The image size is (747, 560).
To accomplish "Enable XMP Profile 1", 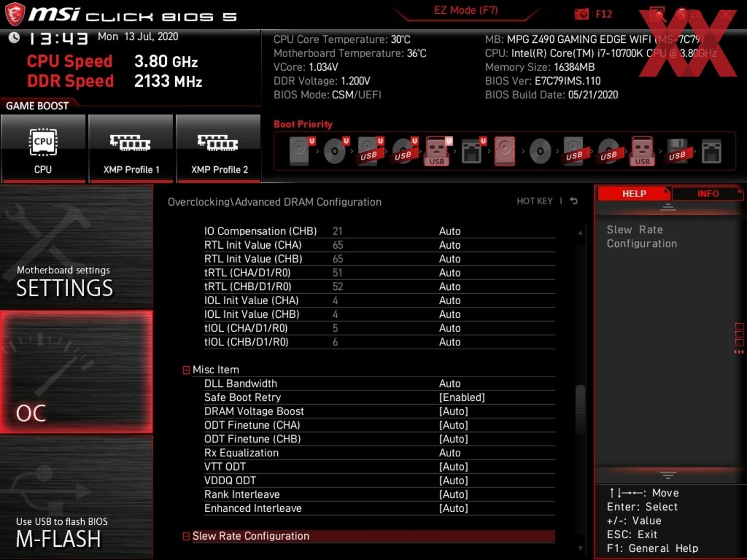I will (131, 148).
